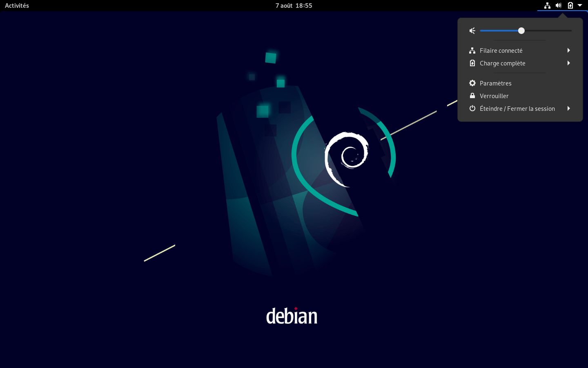588x368 pixels.
Task: Click the network icon beside Filaire connecté
Action: coord(472,50)
